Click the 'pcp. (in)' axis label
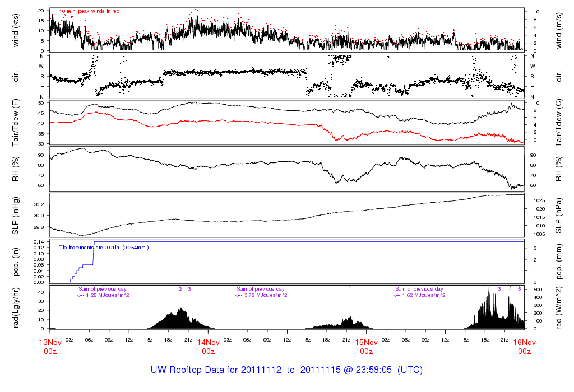The width and height of the screenshot is (574, 392). pyautogui.click(x=16, y=262)
